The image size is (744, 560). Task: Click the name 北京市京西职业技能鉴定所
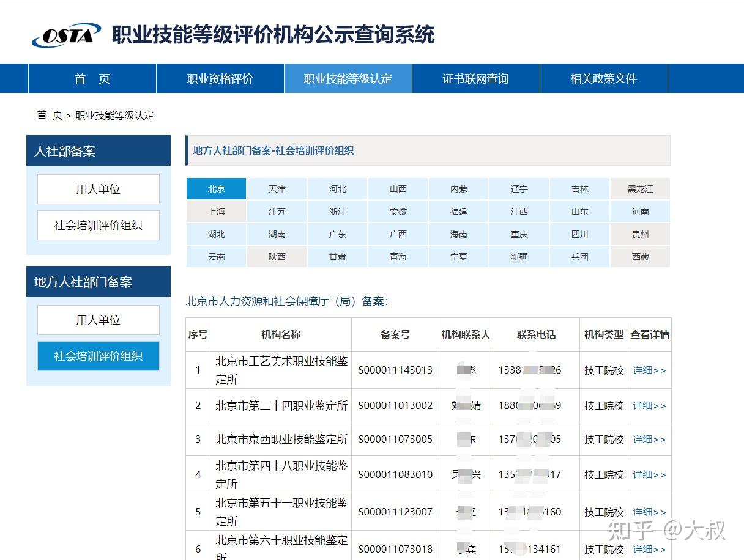click(281, 440)
